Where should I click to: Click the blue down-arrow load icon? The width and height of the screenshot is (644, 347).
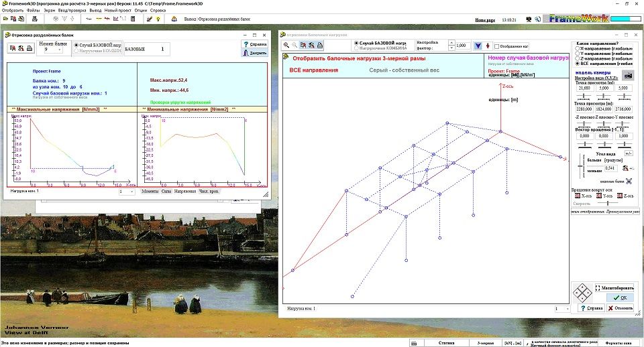[x=478, y=46]
